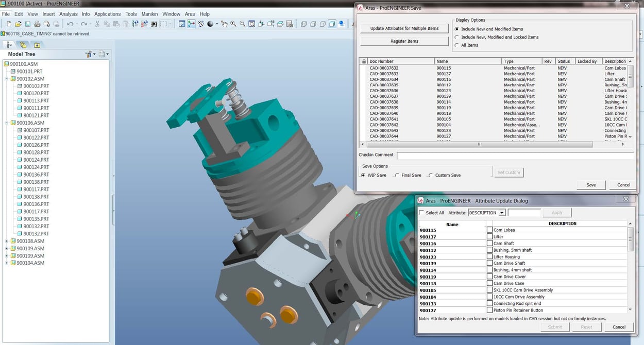
Task: Click the Register Items button
Action: [404, 41]
